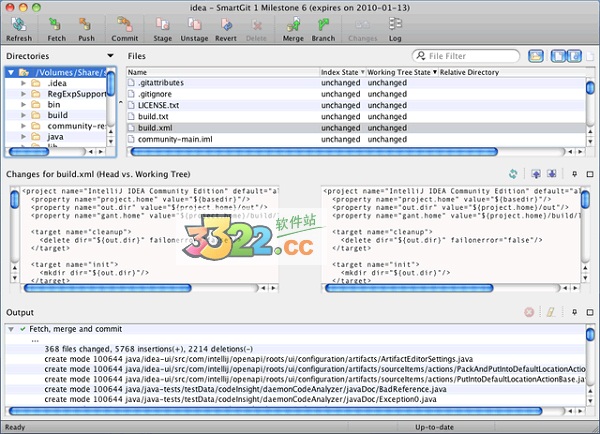Select the community-main.iml file

click(356, 139)
